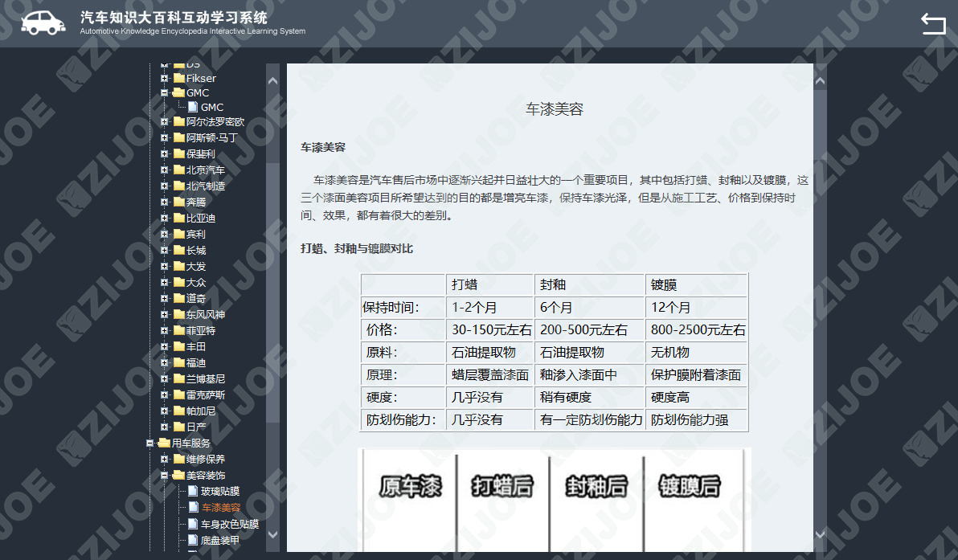Select the 车漆美容 tree entry

pos(220,508)
